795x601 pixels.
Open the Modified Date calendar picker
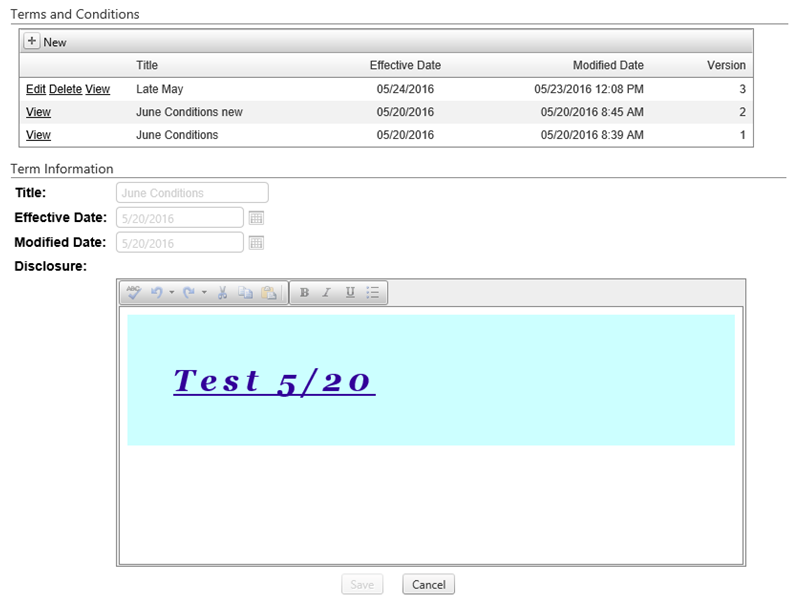pos(255,242)
